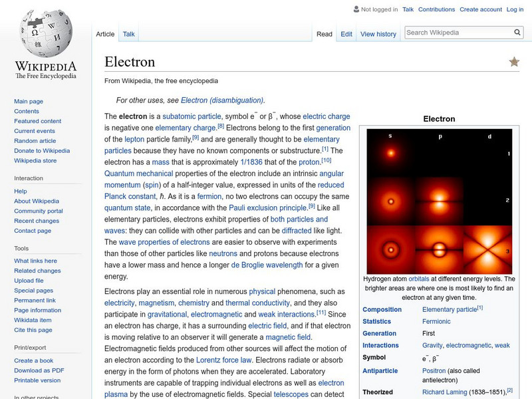Click Random article

pyautogui.click(x=35, y=140)
